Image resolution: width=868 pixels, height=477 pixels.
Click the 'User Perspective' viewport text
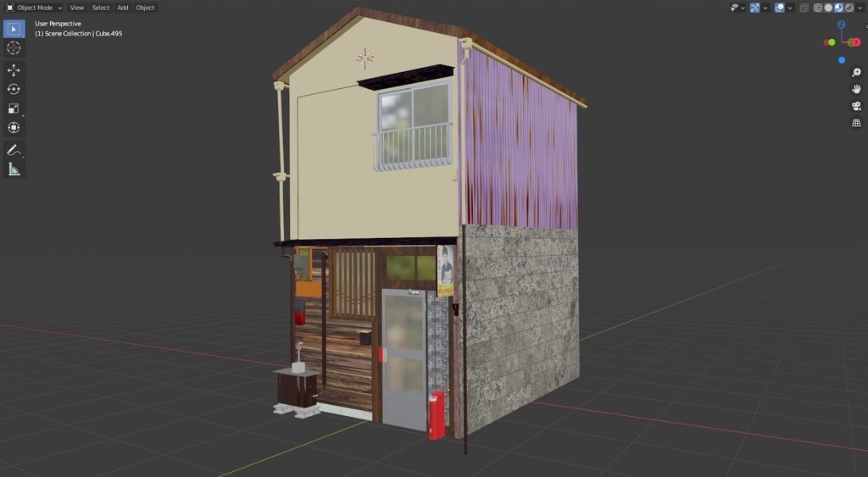(x=58, y=24)
